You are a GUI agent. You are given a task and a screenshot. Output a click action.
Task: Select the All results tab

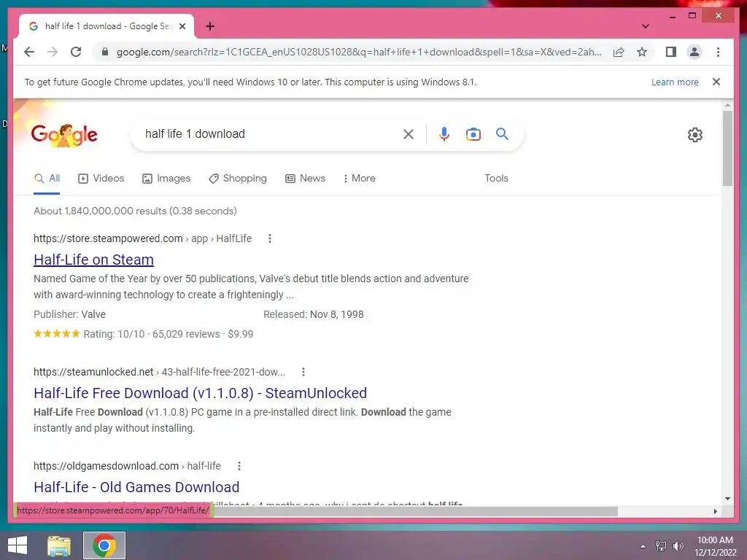click(47, 179)
